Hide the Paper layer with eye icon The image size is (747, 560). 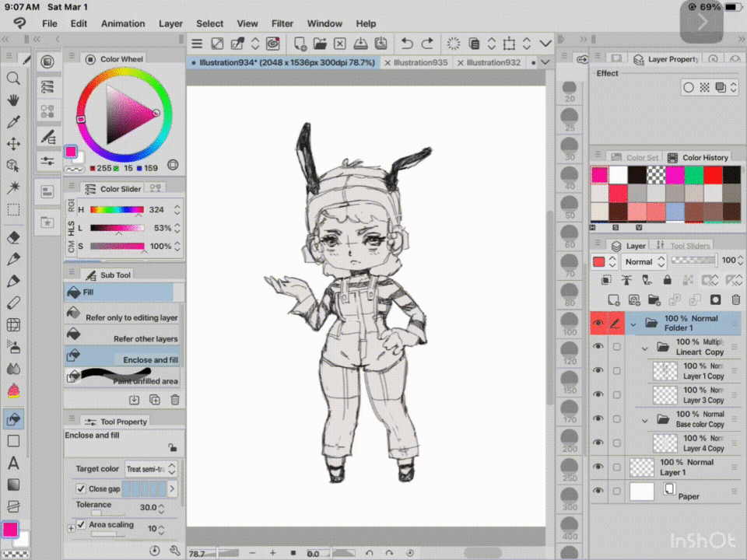598,492
